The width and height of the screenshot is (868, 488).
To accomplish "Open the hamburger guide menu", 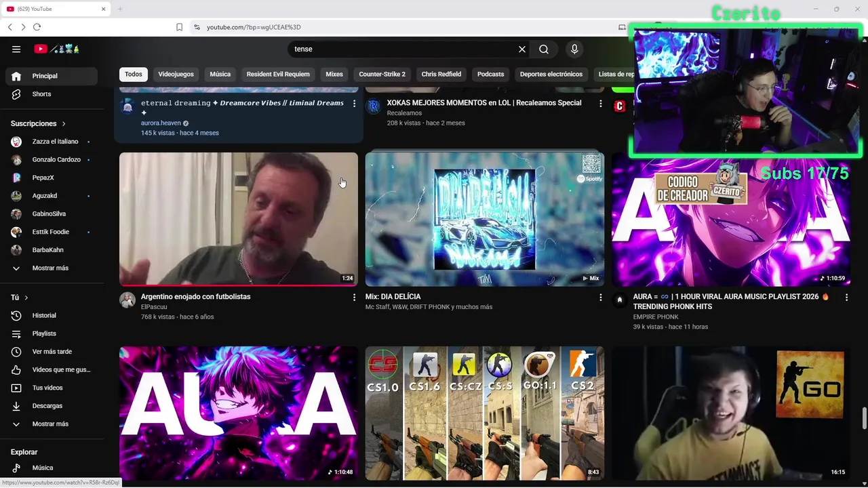I will point(16,49).
